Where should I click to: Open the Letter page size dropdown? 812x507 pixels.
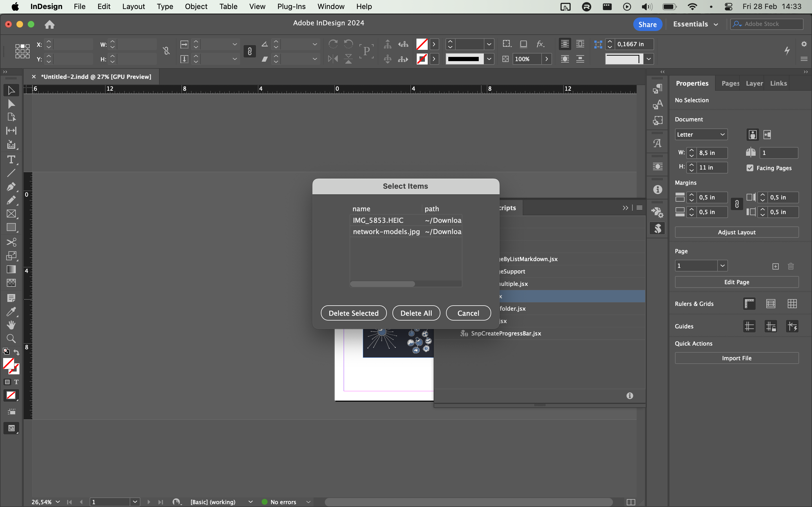point(701,134)
